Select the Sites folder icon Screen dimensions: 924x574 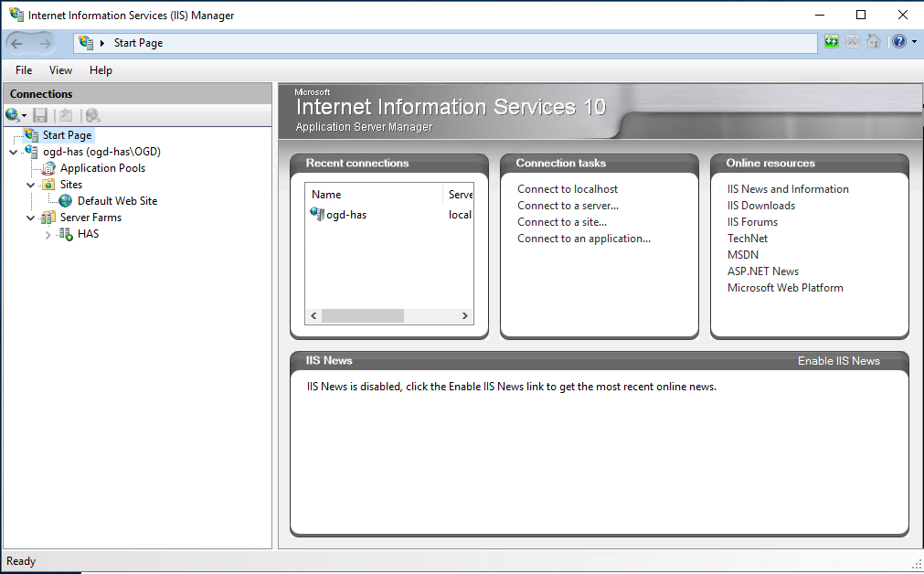[x=49, y=184]
